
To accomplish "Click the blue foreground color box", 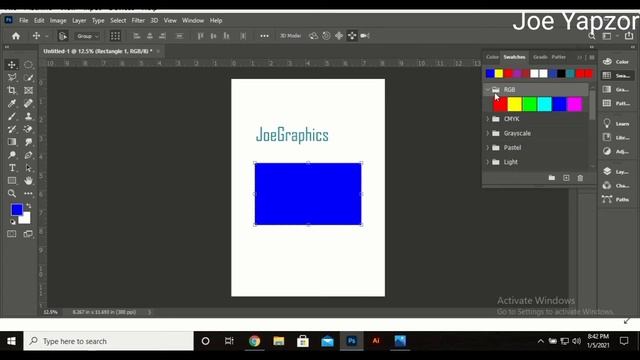I will pos(16,209).
